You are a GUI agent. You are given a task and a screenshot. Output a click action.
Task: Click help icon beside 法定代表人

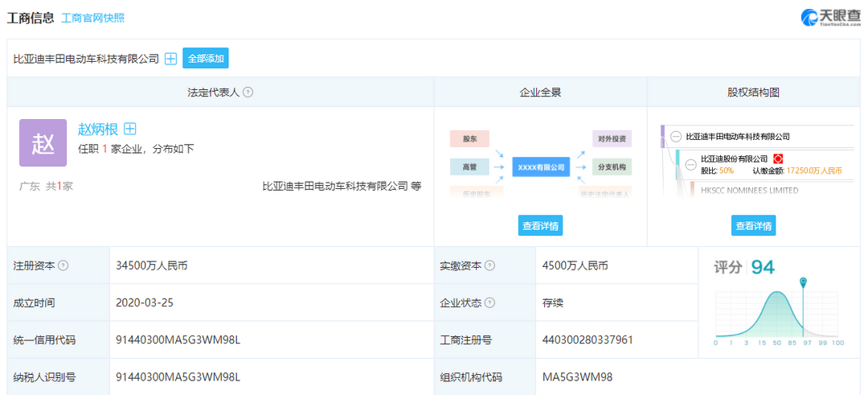pyautogui.click(x=248, y=93)
